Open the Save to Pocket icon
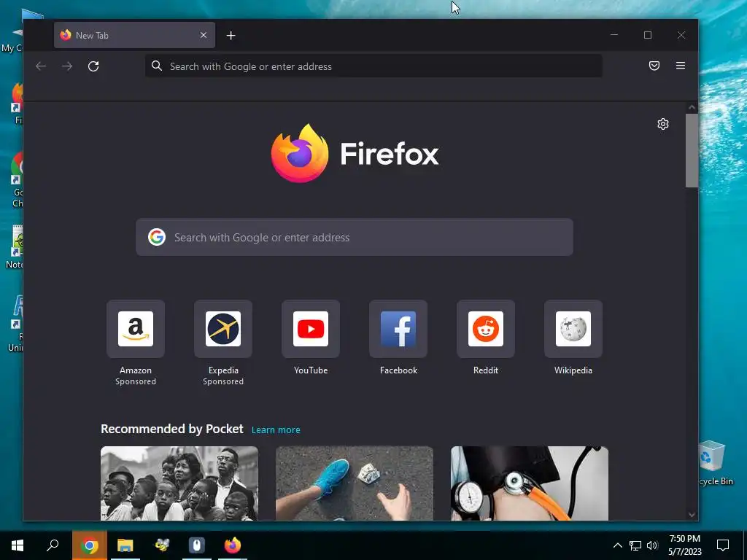This screenshot has height=560, width=747. click(x=654, y=66)
